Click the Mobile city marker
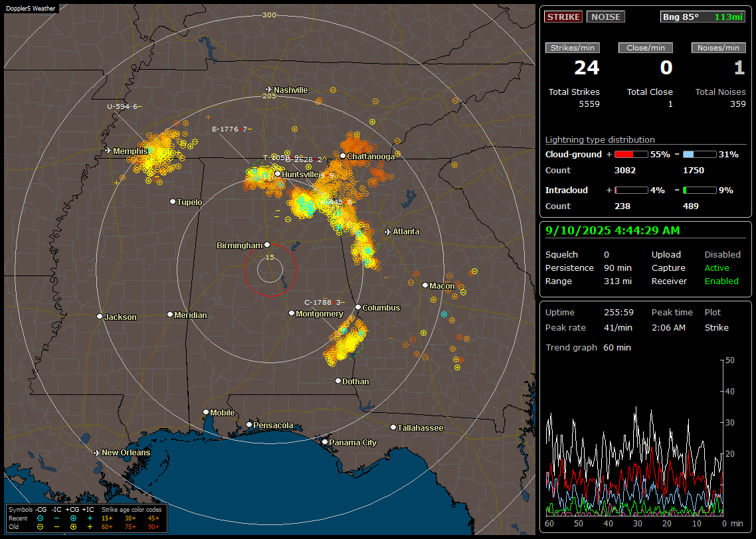The height and width of the screenshot is (539, 756). (x=206, y=412)
